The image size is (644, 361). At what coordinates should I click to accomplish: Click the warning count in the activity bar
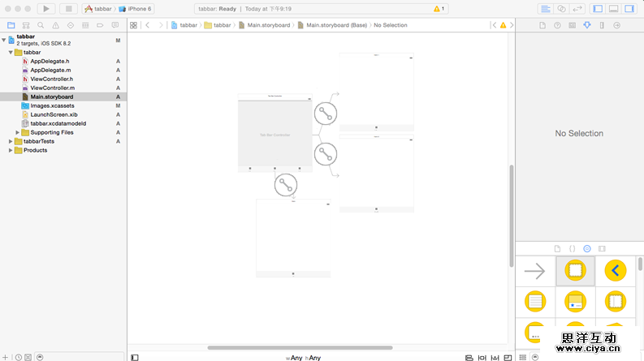tap(439, 9)
